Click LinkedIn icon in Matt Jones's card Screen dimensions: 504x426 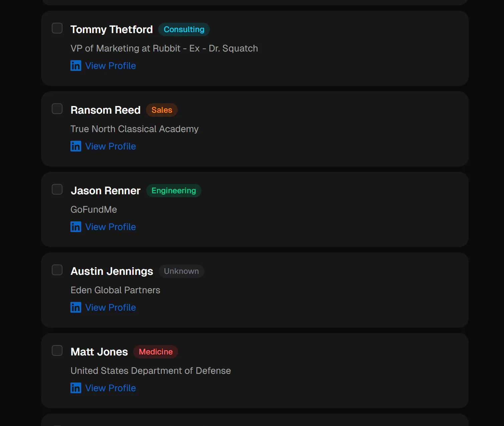pyautogui.click(x=76, y=388)
